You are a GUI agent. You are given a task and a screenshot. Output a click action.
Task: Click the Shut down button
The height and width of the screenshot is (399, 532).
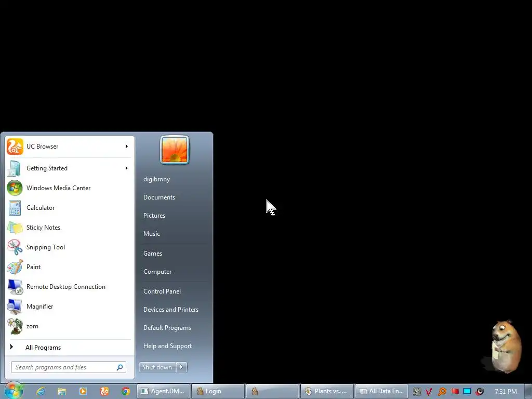click(157, 367)
